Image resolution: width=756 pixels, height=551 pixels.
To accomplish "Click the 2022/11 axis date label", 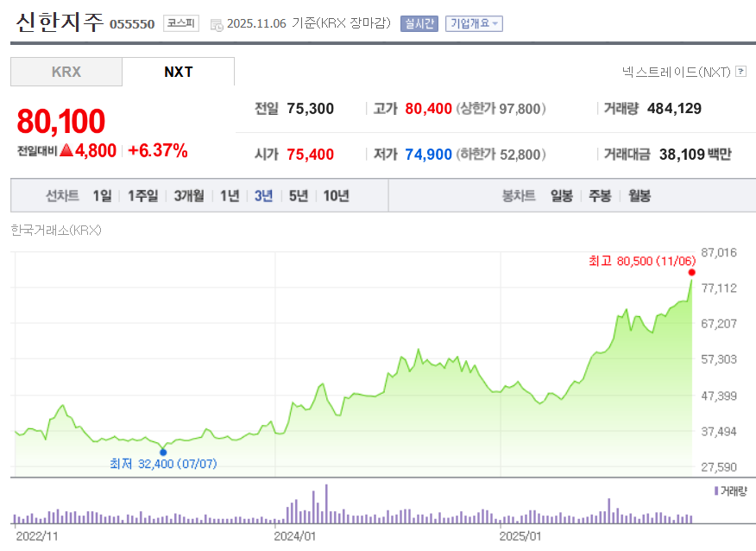I will [x=36, y=536].
